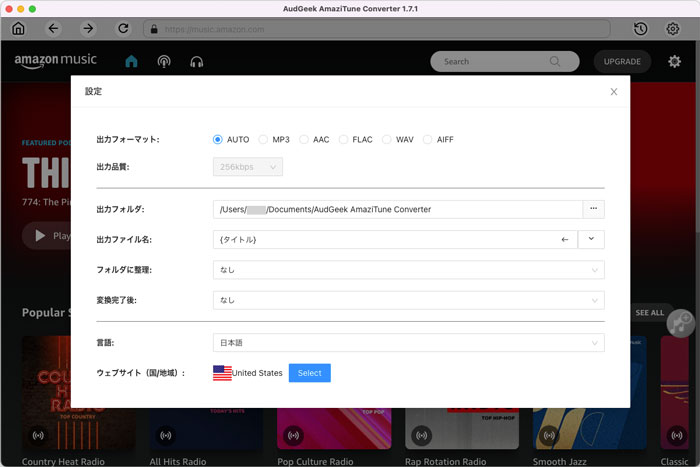Click the United States flag icon
This screenshot has width=700, height=467.
222,373
